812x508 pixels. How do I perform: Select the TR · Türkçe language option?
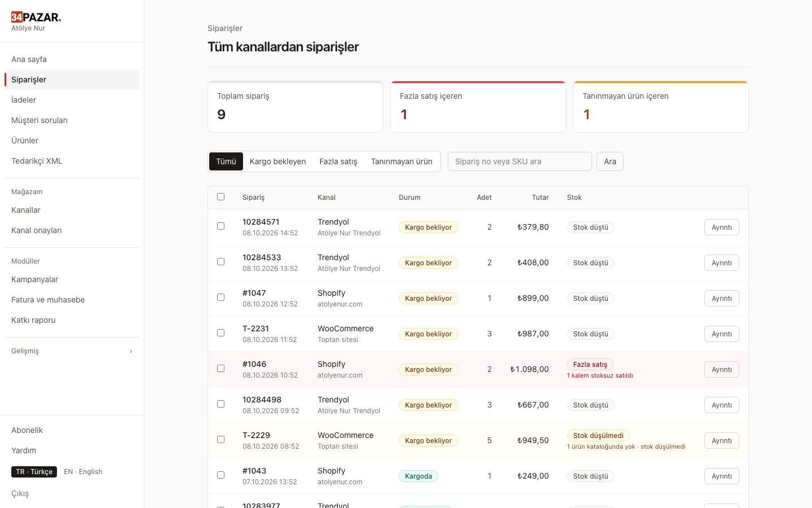point(34,472)
